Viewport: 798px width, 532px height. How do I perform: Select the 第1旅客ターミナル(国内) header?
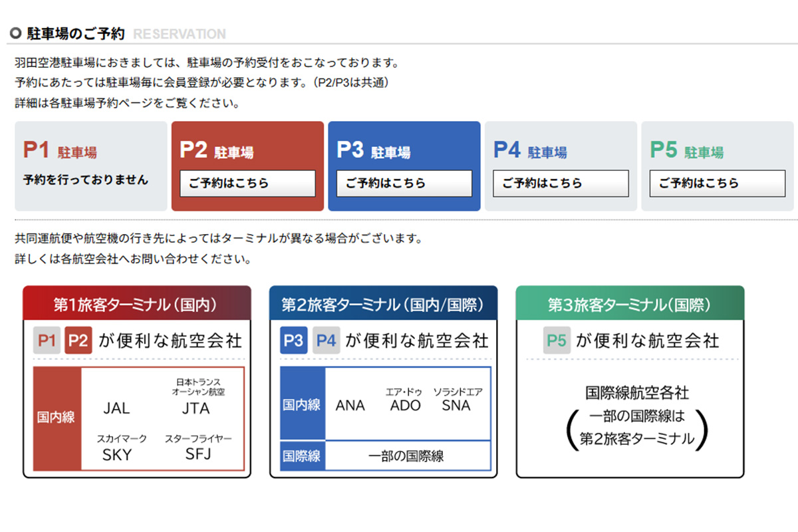136,305
